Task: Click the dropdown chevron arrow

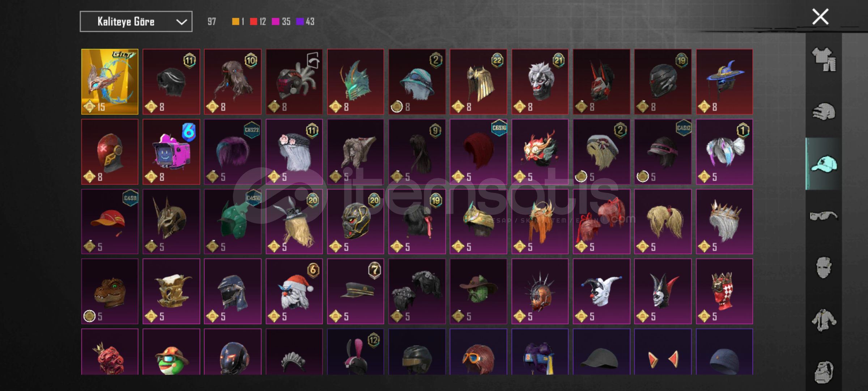Action: tap(181, 22)
